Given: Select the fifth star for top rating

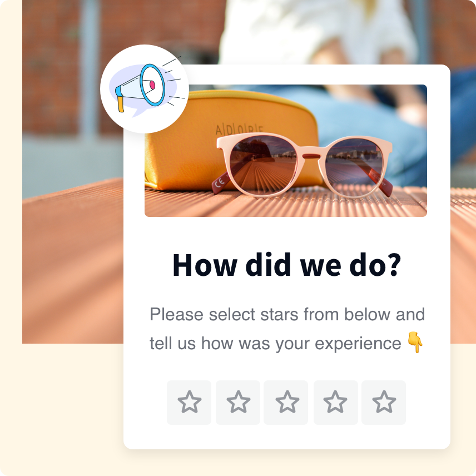Looking at the screenshot, I should coord(384,402).
